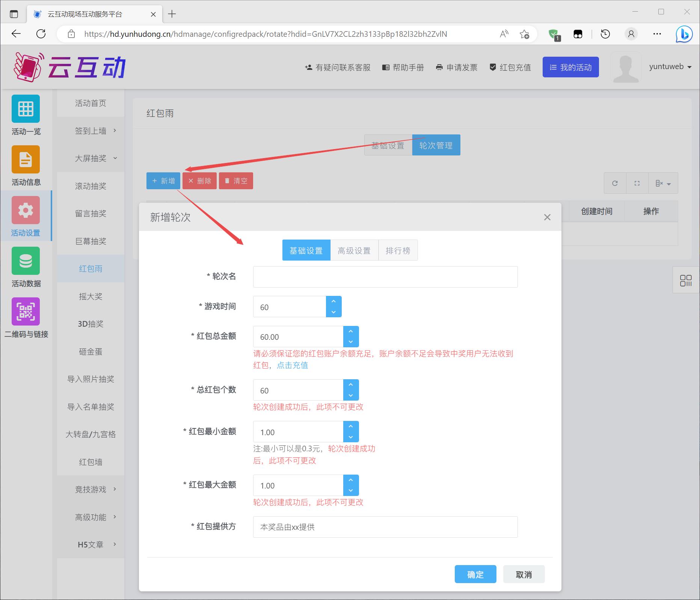700x600 pixels.
Task: Open the yuntuweb account dropdown
Action: pyautogui.click(x=670, y=67)
